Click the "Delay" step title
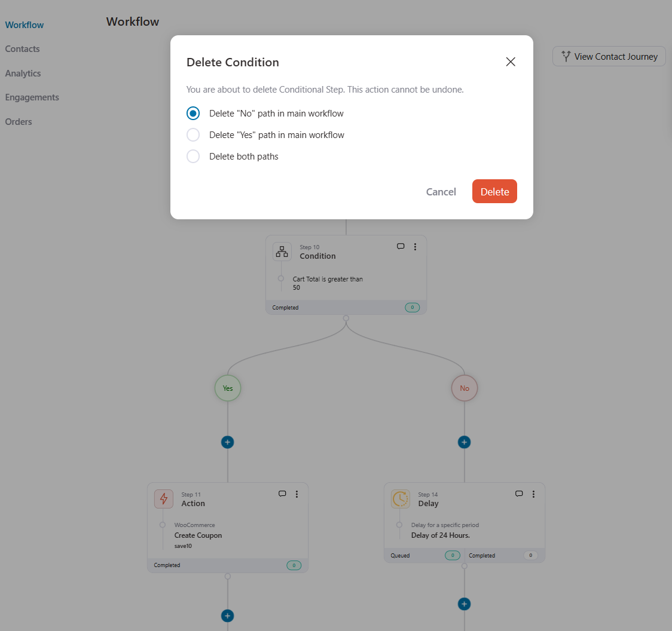 (428, 504)
